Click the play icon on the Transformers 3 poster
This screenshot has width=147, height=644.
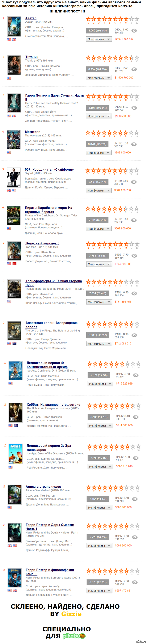pos(11,295)
